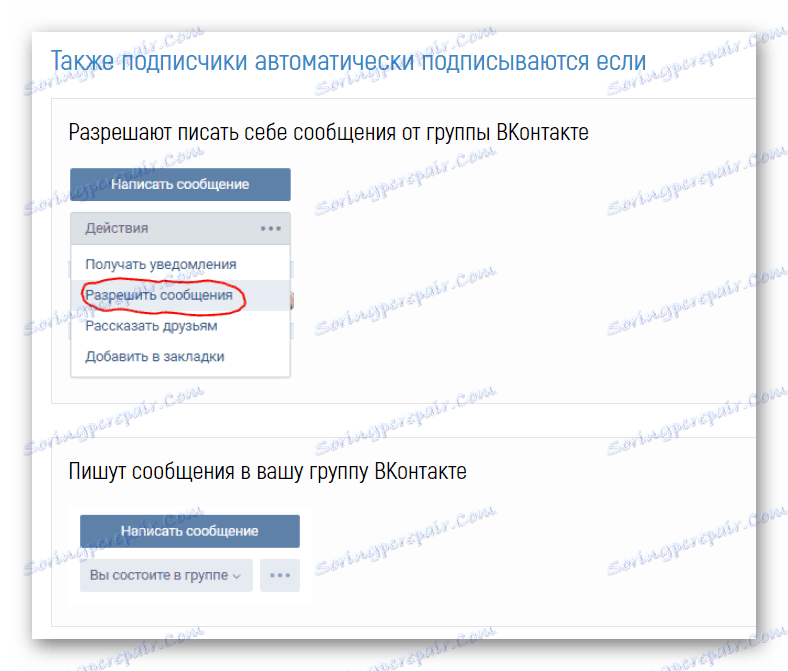Choose 'Добавить в закладки' menu entry
Viewport: 788px width, 671px height.
click(x=180, y=356)
